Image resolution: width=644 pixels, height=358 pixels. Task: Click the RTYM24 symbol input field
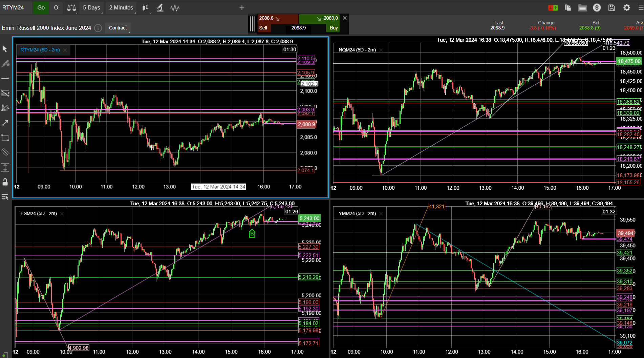tap(16, 7)
